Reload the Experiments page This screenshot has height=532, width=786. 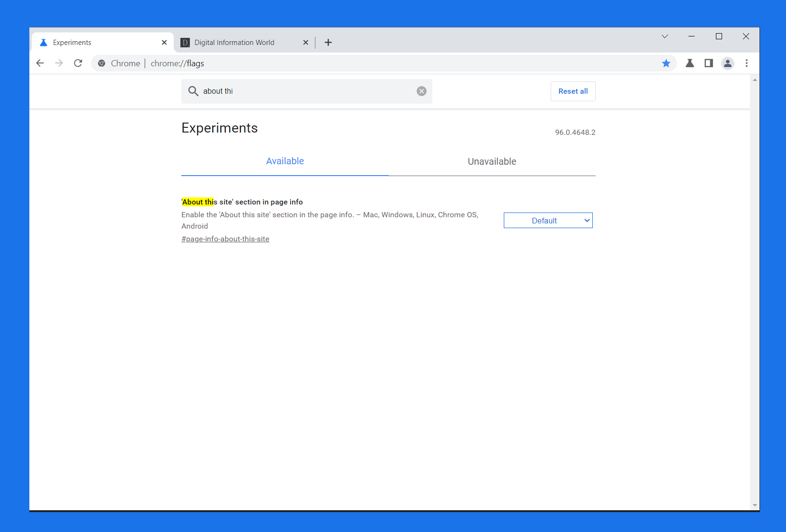pos(78,63)
